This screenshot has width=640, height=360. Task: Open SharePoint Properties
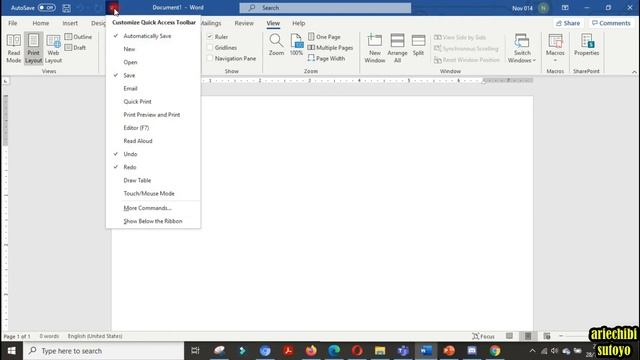click(x=587, y=45)
